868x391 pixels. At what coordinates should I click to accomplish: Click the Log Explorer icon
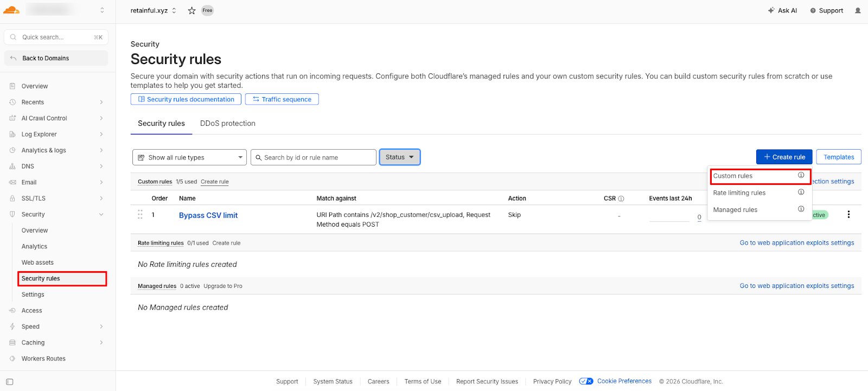tap(12, 134)
